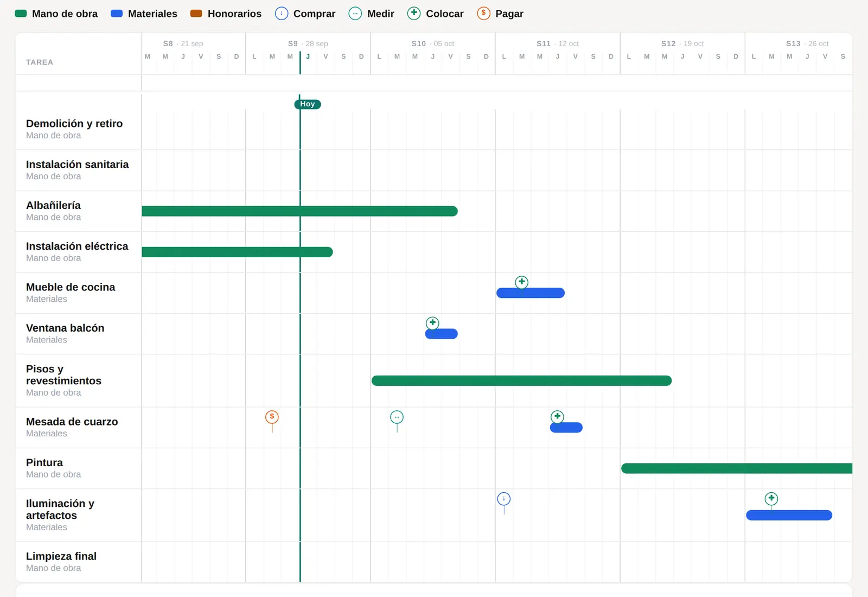Select the Instalación eléctrica task bar
Viewport: 868px width, 597px height.
237,252
